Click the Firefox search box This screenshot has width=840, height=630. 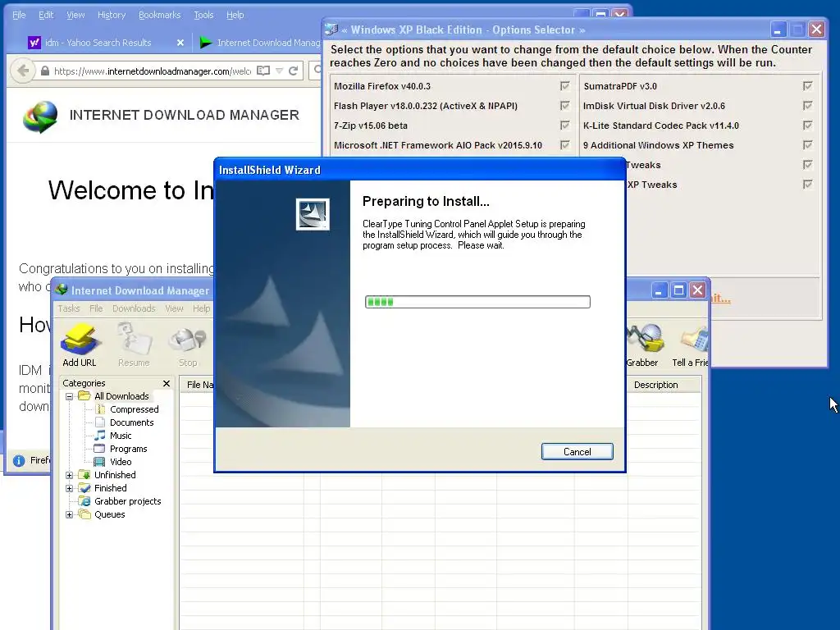coord(316,71)
